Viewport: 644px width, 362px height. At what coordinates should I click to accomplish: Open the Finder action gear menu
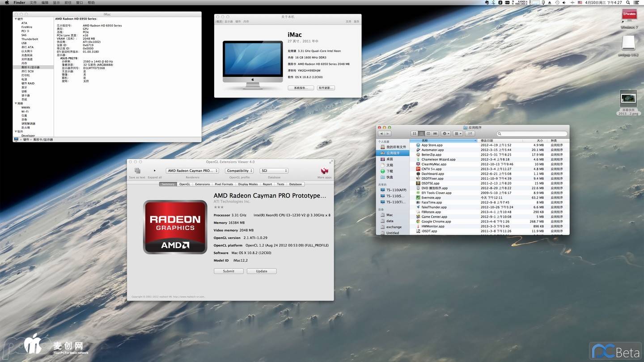click(445, 134)
